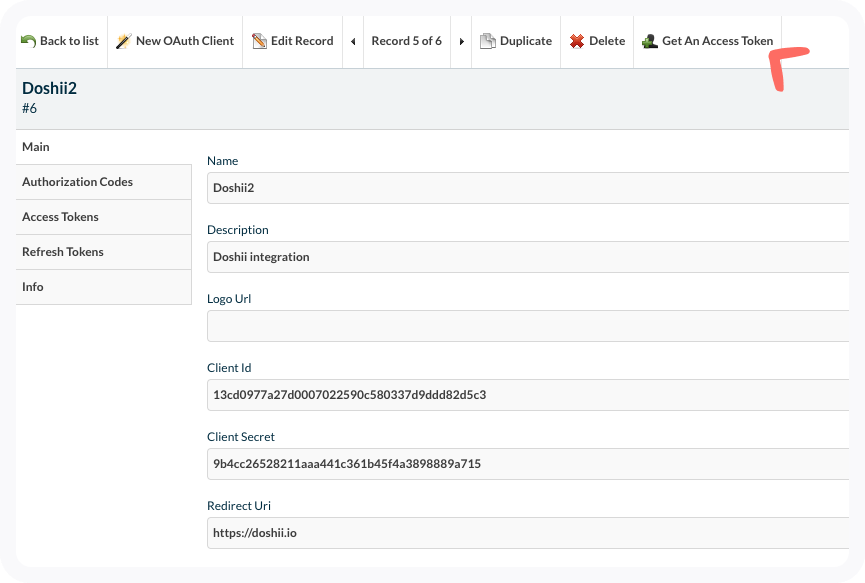Click the Redirect Uri field label
This screenshot has height=583, width=865.
(239, 506)
